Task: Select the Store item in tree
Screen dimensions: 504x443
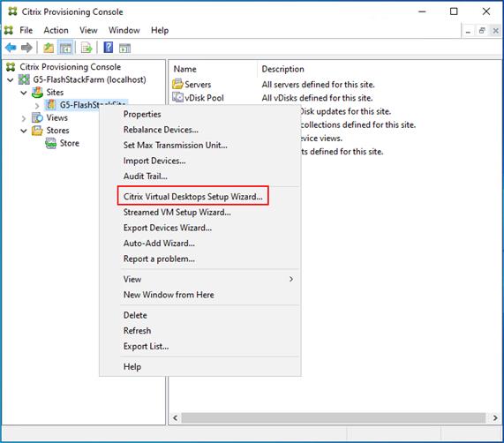Action: pos(70,143)
